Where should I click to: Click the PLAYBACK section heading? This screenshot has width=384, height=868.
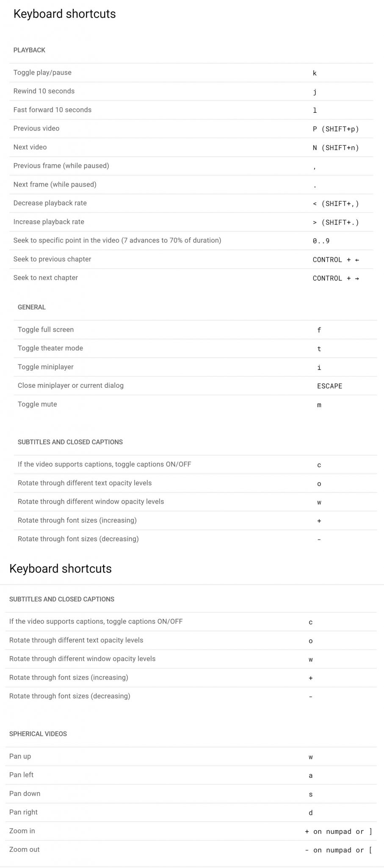tap(29, 50)
